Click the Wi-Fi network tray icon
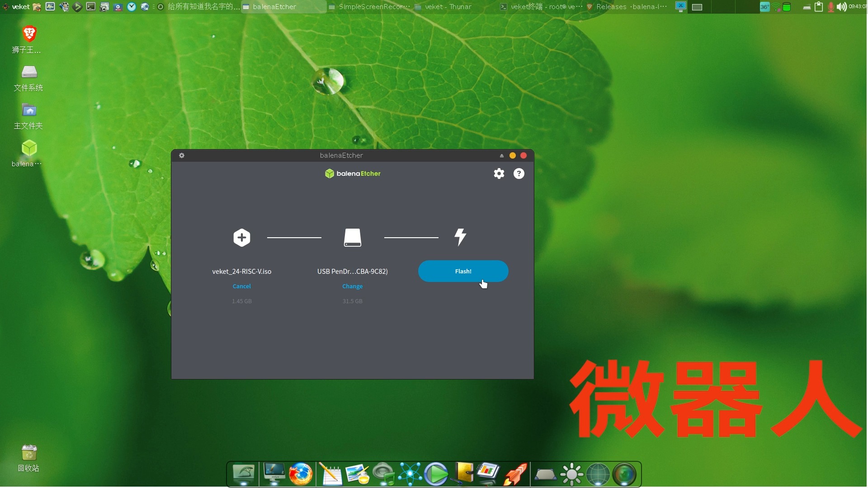This screenshot has height=488, width=868. point(776,7)
